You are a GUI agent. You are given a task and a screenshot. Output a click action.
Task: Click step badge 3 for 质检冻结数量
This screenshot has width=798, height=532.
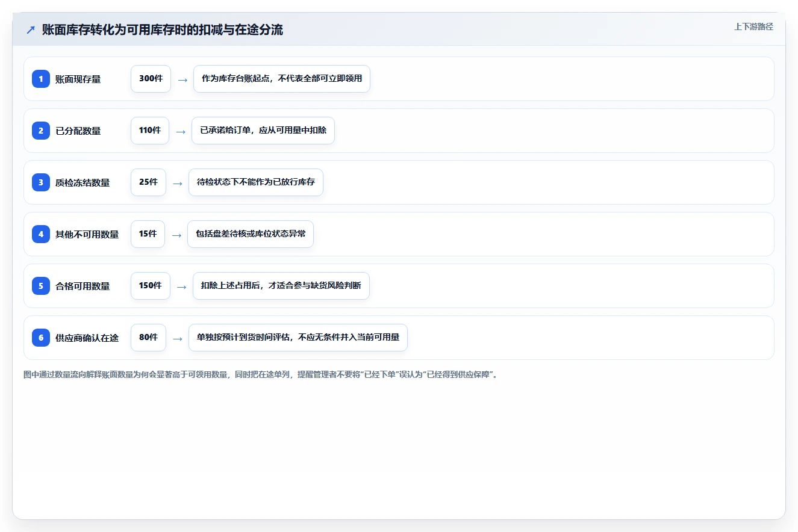tap(41, 182)
